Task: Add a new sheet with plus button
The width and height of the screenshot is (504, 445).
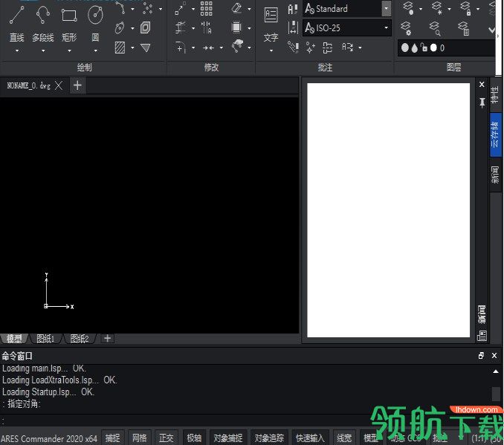Action: coord(108,338)
